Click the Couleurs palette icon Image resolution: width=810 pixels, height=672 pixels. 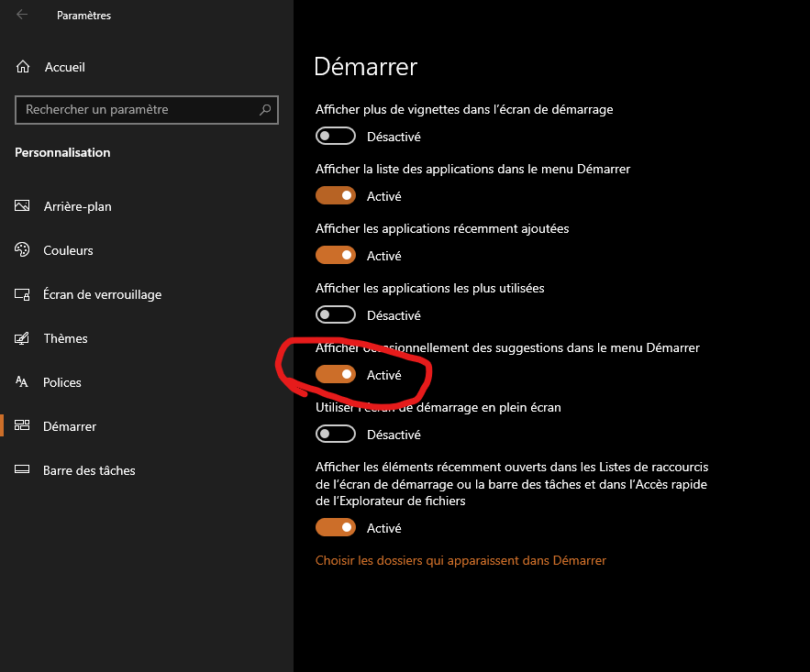[23, 250]
